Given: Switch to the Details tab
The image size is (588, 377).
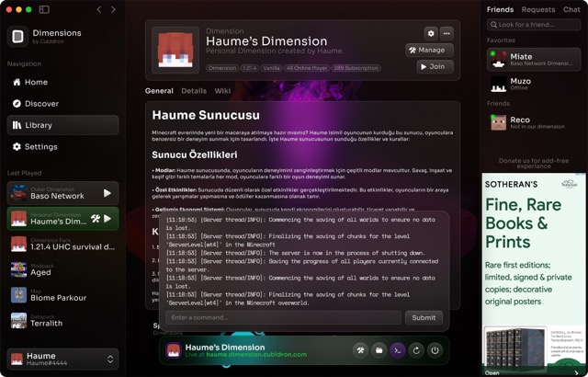Looking at the screenshot, I should pyautogui.click(x=194, y=91).
